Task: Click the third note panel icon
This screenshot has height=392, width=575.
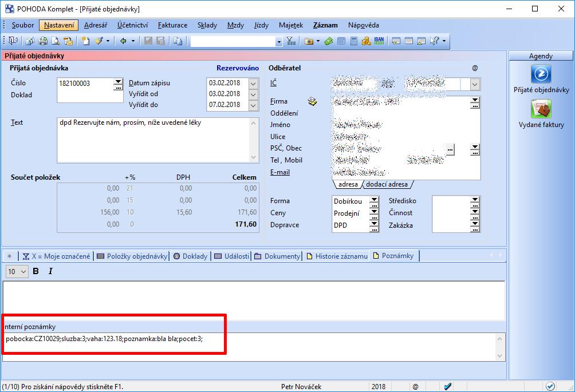Action: (422, 41)
